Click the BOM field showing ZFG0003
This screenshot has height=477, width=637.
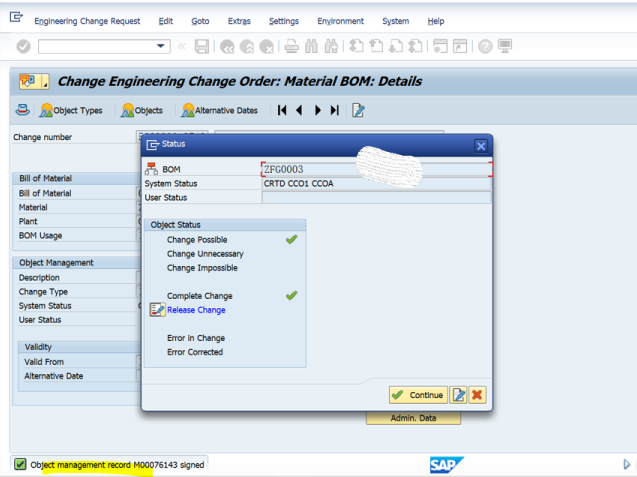377,169
